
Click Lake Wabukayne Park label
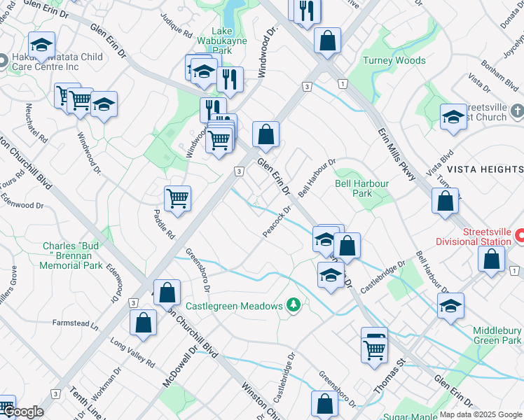tap(222, 41)
